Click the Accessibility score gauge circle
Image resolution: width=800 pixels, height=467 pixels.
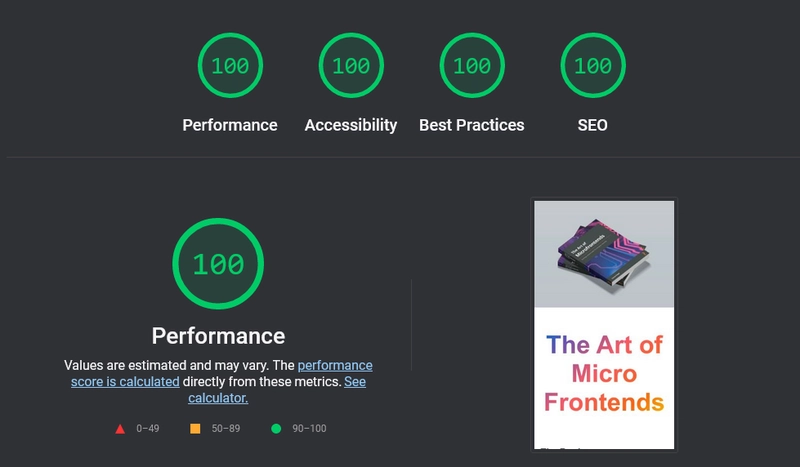point(350,66)
